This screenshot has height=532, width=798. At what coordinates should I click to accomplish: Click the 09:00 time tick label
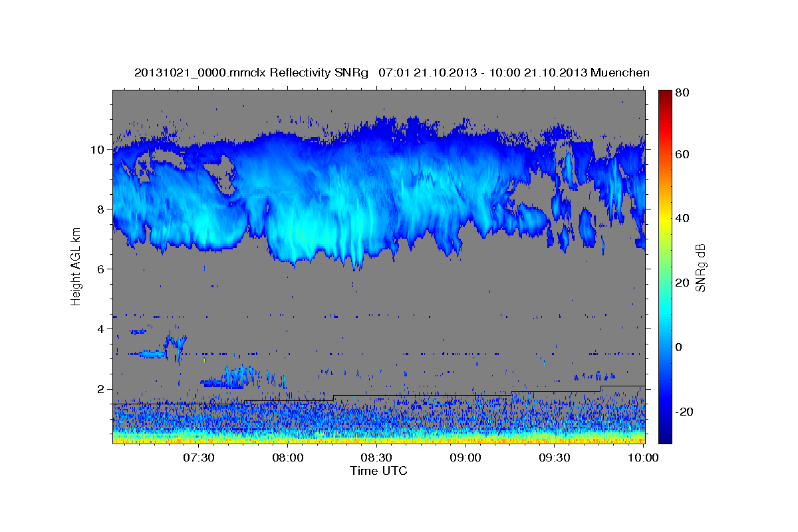tap(465, 458)
